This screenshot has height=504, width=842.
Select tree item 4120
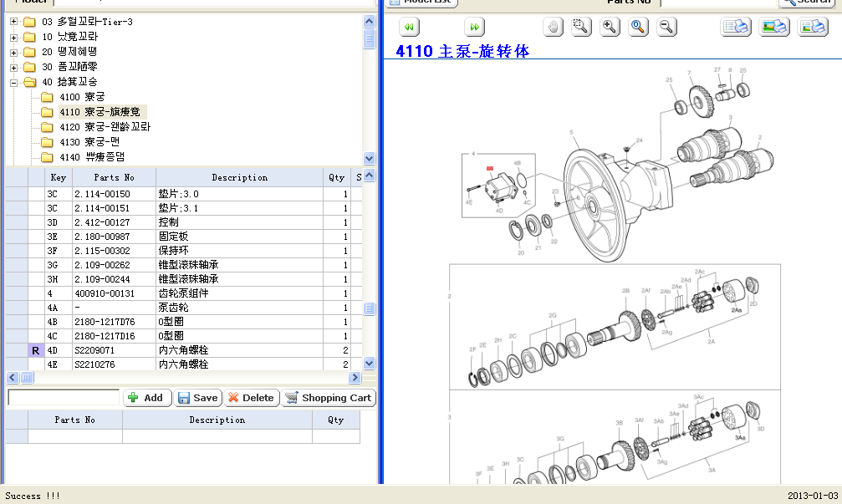pyautogui.click(x=105, y=127)
